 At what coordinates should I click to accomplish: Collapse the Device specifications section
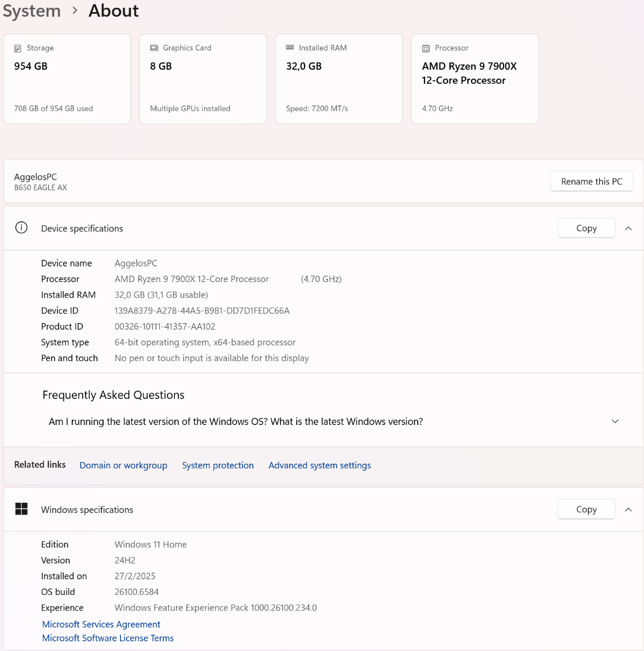[x=628, y=228]
